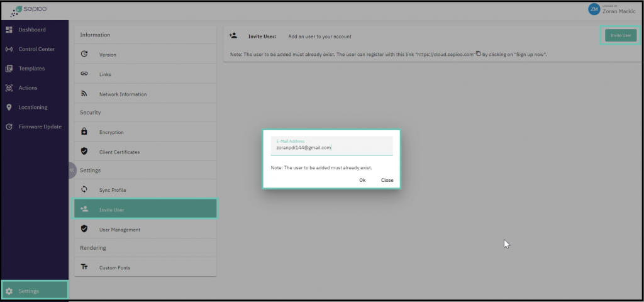Collapse the sidebar with the round arrow handle

(x=70, y=170)
